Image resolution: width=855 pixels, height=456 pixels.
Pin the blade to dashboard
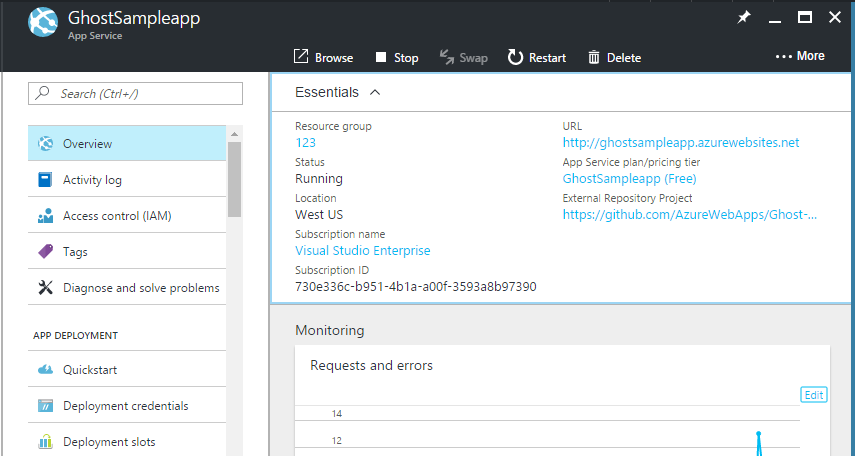point(743,17)
